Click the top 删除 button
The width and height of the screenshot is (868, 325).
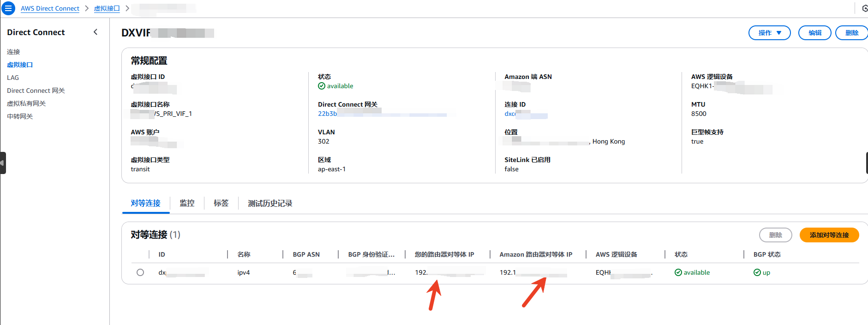851,33
